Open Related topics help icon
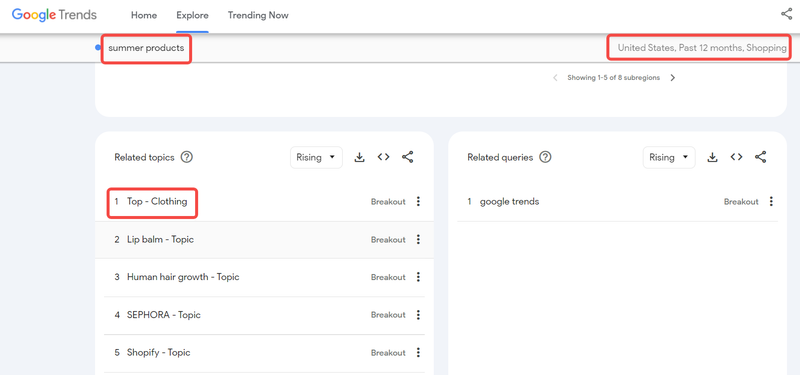The width and height of the screenshot is (800, 375). (x=187, y=157)
